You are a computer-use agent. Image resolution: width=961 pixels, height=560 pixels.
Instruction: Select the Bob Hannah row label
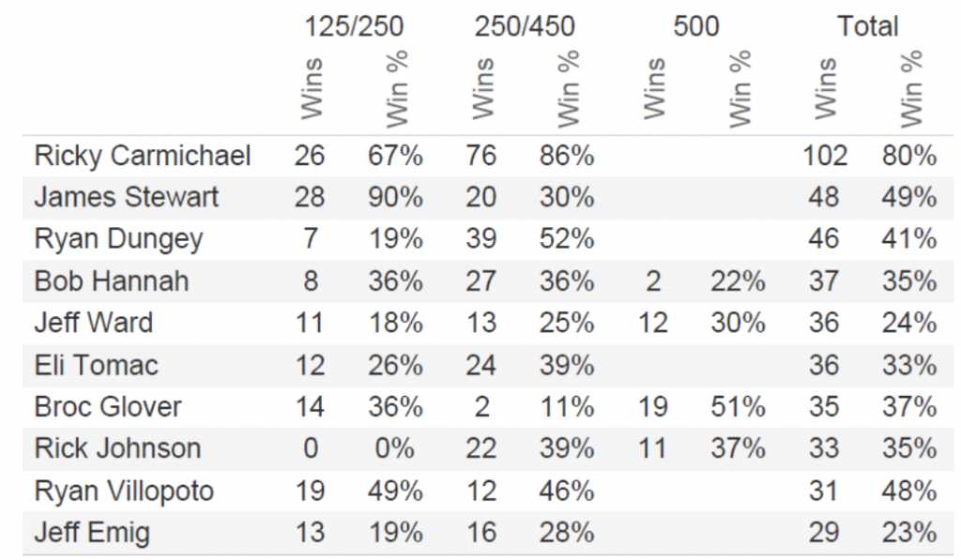click(112, 280)
